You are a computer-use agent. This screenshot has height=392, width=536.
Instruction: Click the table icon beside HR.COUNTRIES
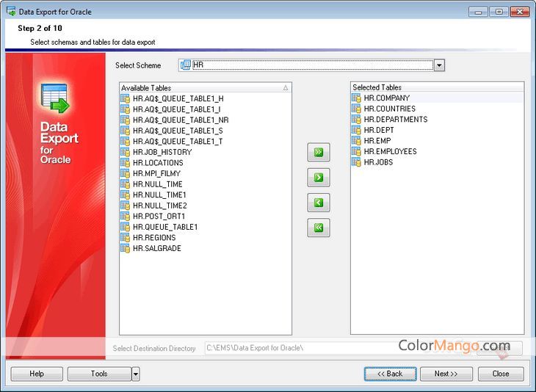click(x=356, y=109)
